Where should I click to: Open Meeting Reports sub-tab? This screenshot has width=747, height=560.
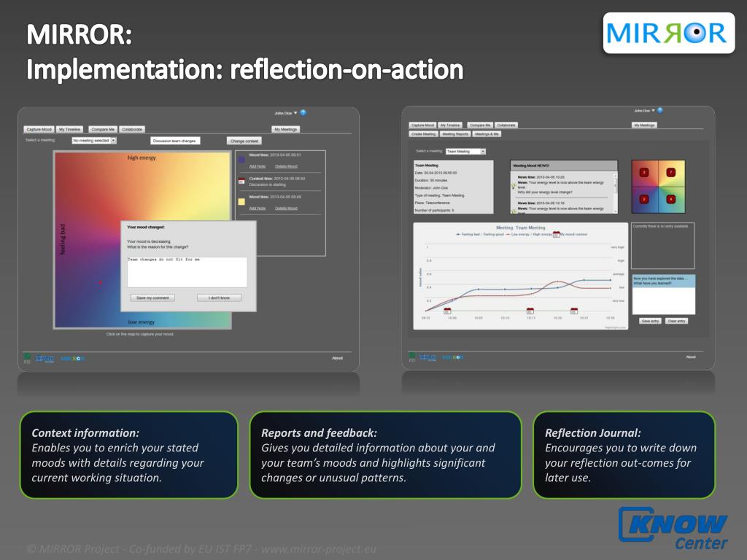455,134
